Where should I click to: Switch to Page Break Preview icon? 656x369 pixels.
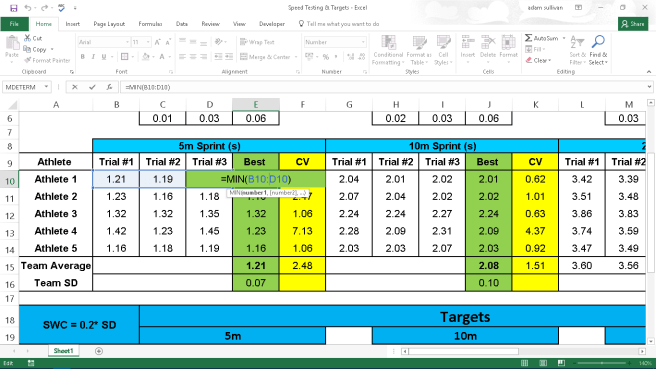tap(561, 363)
